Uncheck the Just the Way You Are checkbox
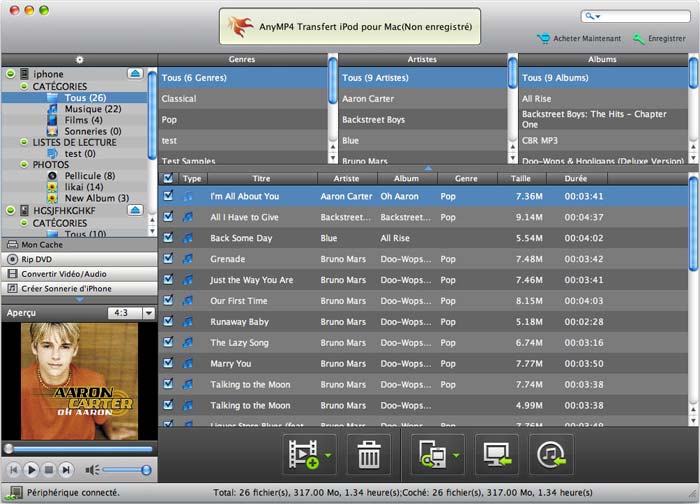 click(x=168, y=279)
